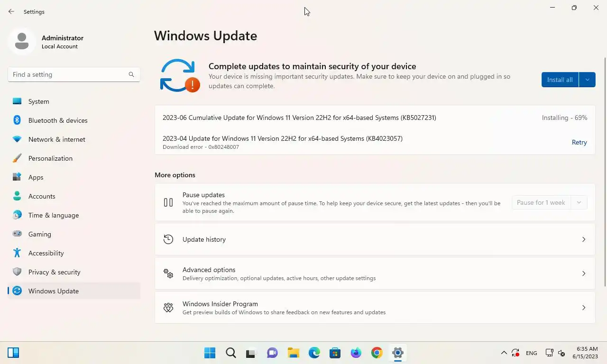Open taskbar Search
This screenshot has width=607, height=364.
230,353
